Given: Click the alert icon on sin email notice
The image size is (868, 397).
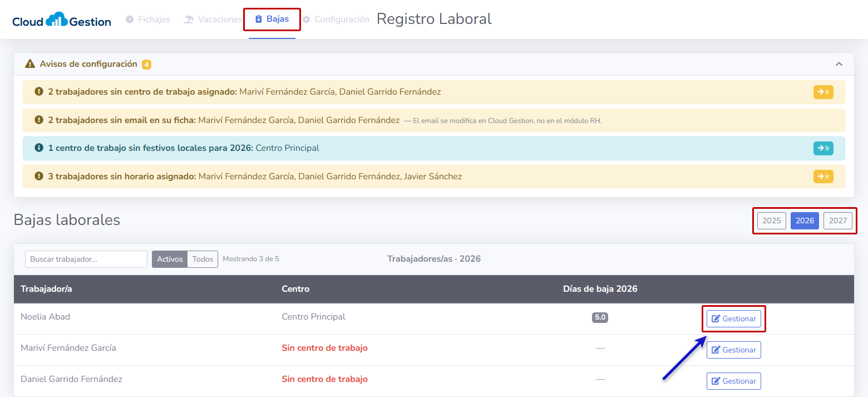Looking at the screenshot, I should coord(39,120).
